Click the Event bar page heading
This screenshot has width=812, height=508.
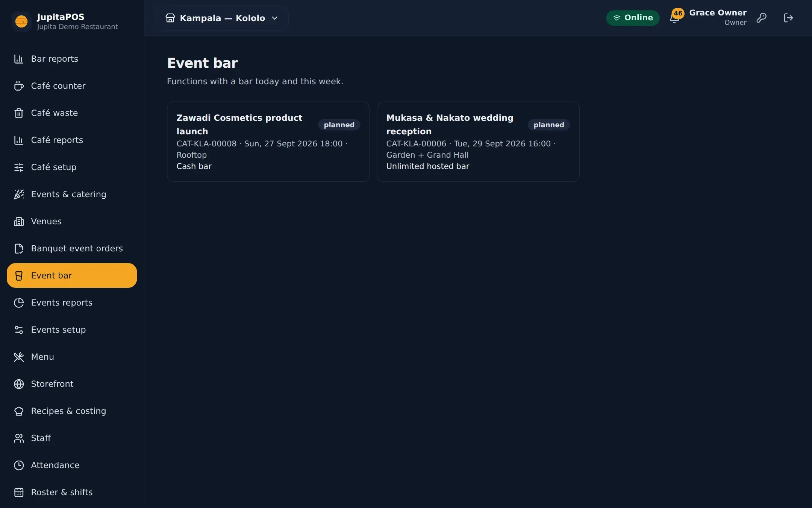click(202, 63)
